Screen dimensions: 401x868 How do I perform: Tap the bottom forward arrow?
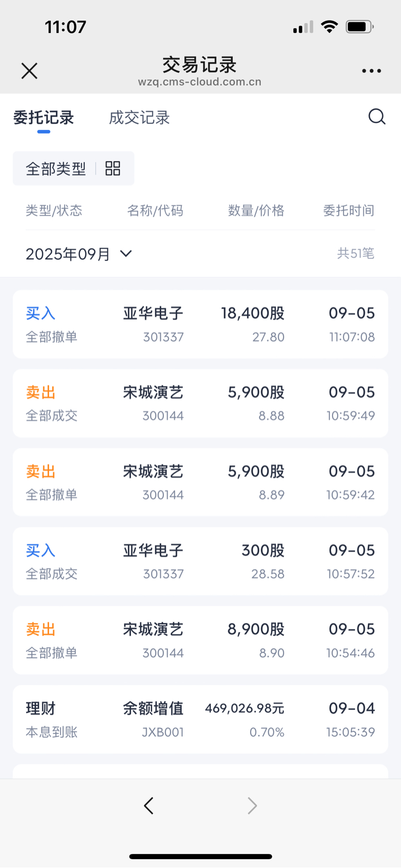(252, 805)
